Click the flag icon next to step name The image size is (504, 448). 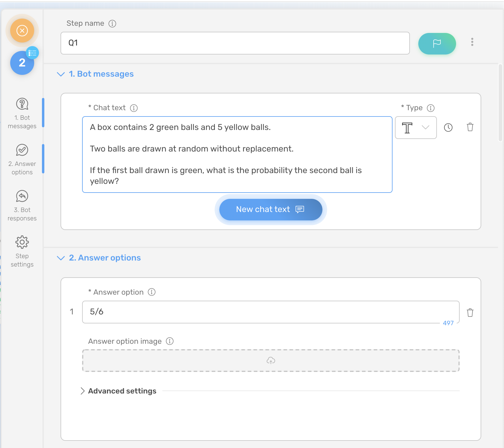[x=437, y=43]
